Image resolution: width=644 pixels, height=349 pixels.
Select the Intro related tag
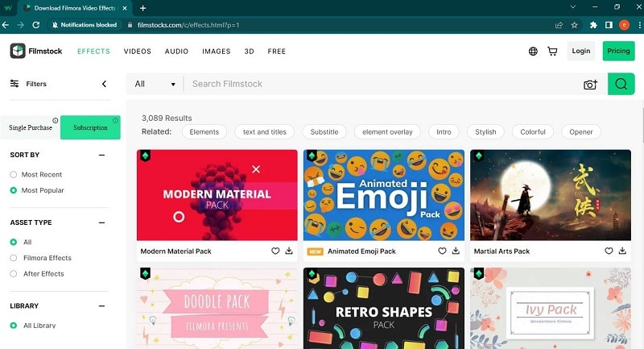pos(444,132)
